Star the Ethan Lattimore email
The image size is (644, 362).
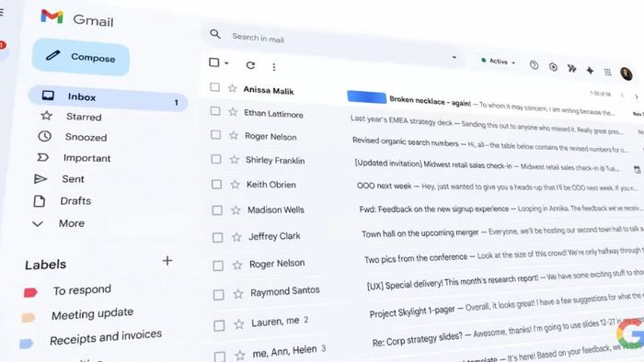point(233,111)
